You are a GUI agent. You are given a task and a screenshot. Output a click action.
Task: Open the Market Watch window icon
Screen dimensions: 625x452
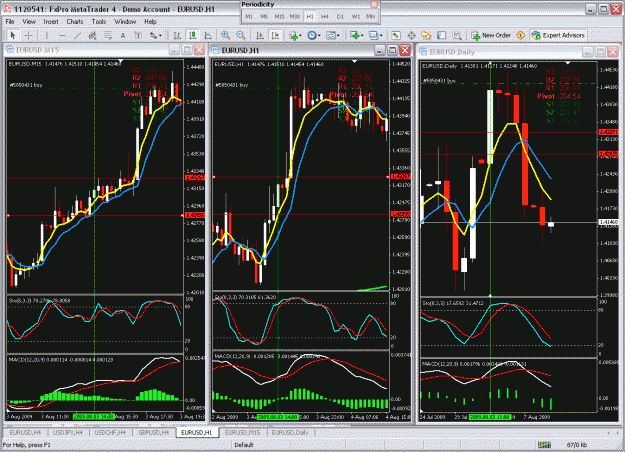[x=396, y=35]
